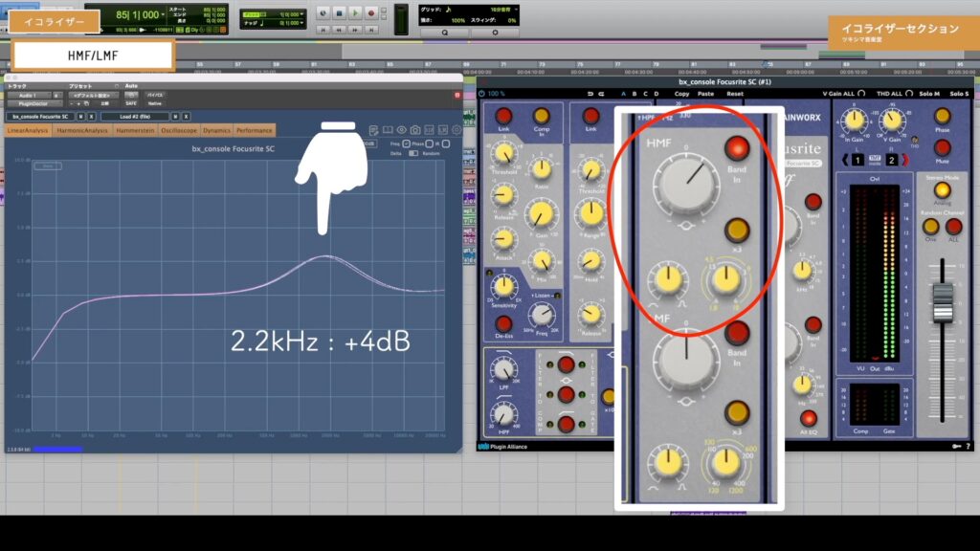Open the PluginDoctor insert selector
Image resolution: width=980 pixels, height=551 pixels.
(x=33, y=103)
